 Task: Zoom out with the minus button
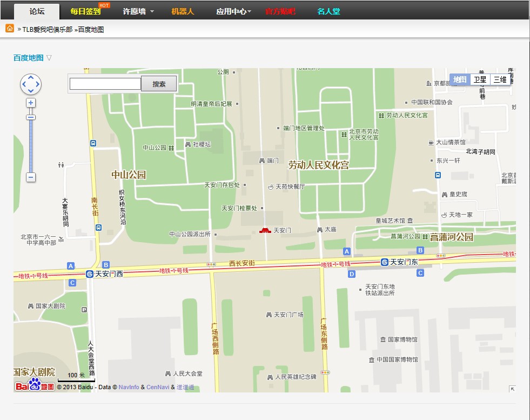click(x=31, y=177)
